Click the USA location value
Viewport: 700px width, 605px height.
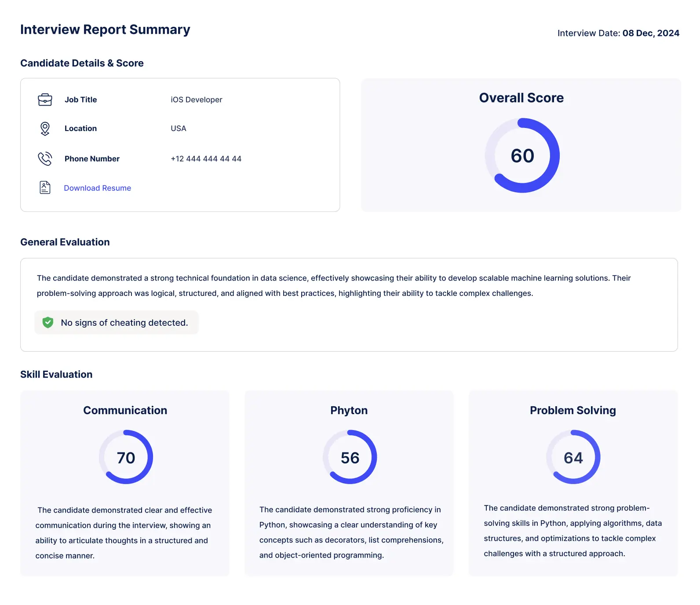tap(179, 128)
